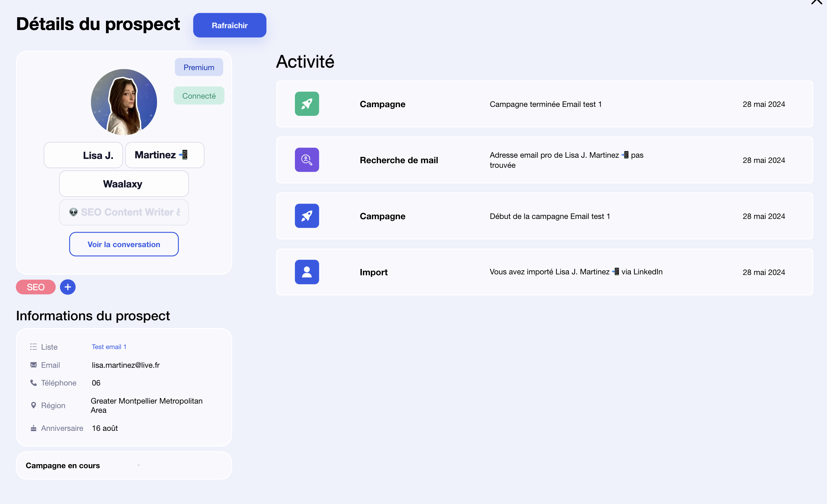This screenshot has width=827, height=504.
Task: Click the email search icon (purple)
Action: tap(307, 160)
